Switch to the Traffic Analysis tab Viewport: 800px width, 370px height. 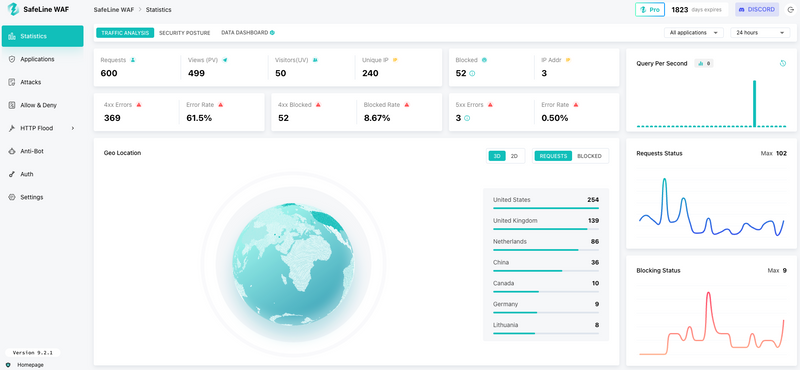pos(125,33)
